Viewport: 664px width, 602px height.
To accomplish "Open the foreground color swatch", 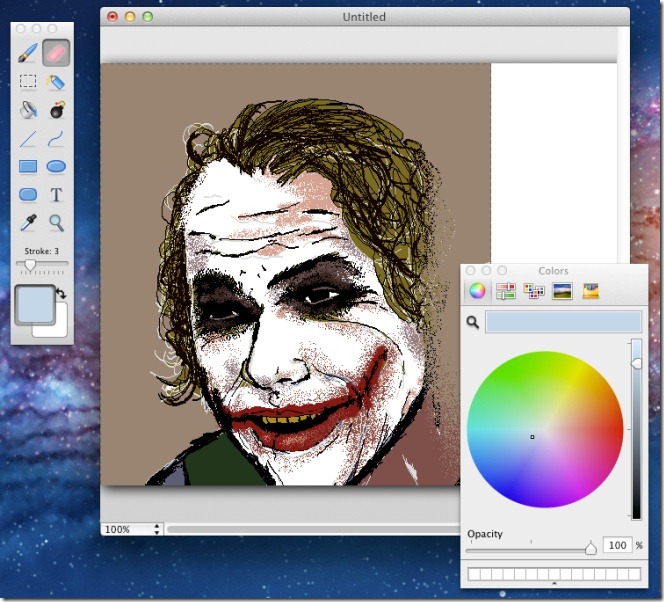I will coord(35,305).
